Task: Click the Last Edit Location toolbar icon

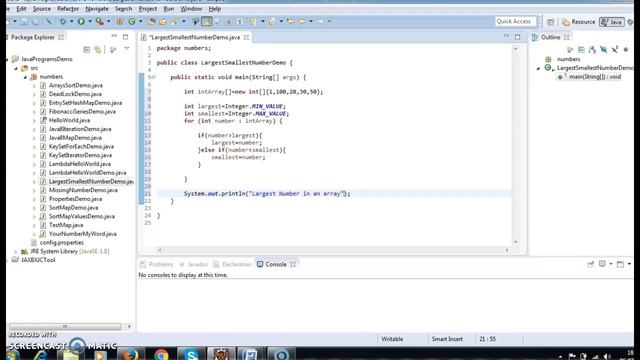Action: (291, 21)
